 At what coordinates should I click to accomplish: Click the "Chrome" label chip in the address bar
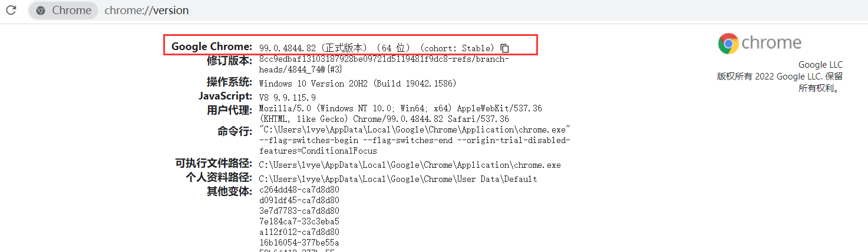71,11
